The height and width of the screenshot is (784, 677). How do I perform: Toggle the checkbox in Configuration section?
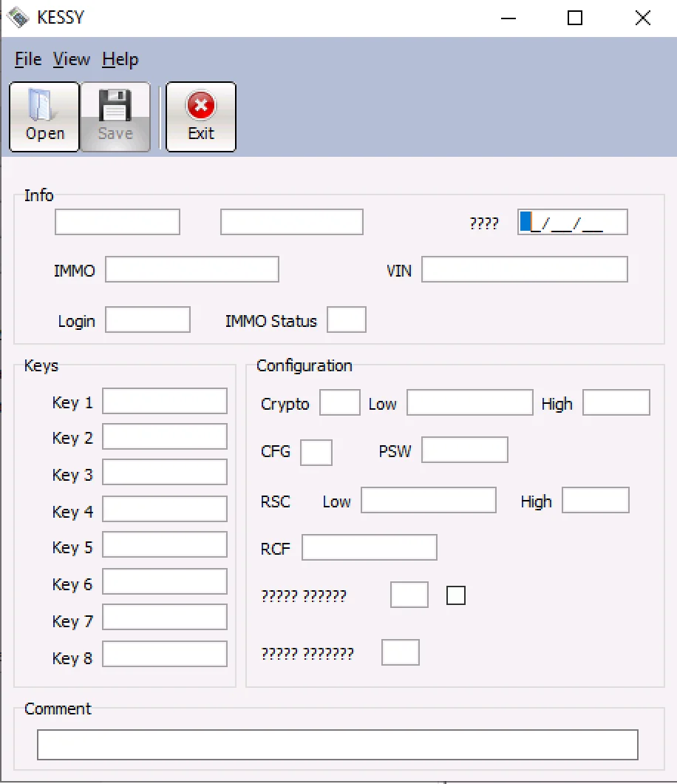(456, 595)
